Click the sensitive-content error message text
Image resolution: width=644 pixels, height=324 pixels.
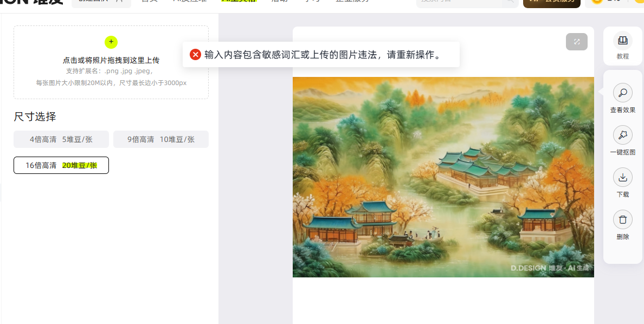[323, 55]
